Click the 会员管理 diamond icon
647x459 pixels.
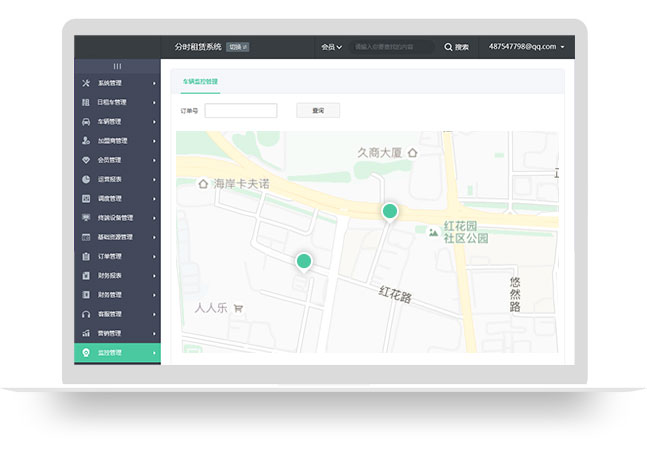click(86, 160)
